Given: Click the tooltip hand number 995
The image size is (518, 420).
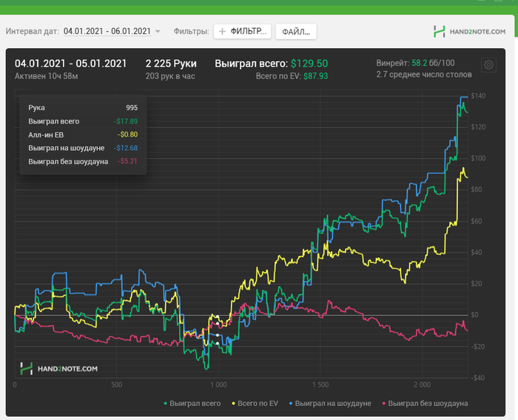Looking at the screenshot, I should coord(132,108).
